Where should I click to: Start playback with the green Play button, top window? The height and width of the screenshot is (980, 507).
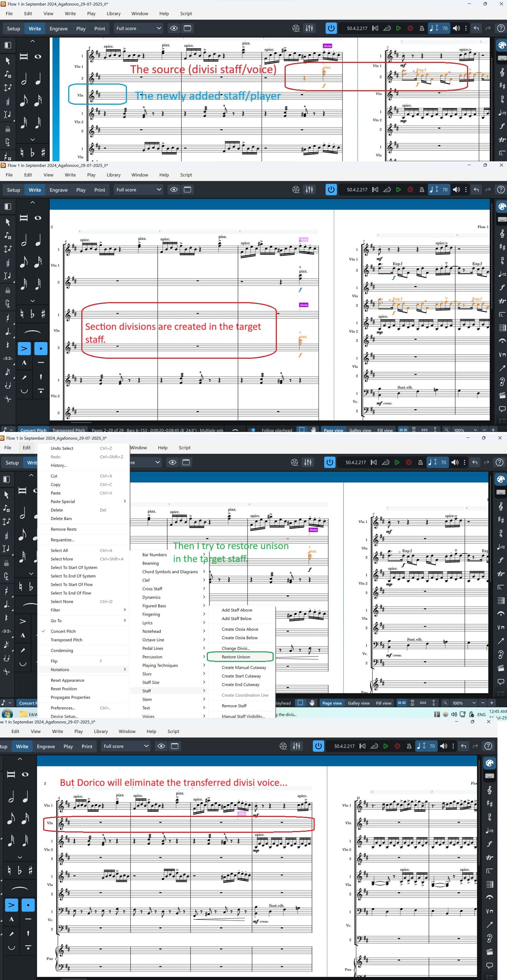[398, 28]
